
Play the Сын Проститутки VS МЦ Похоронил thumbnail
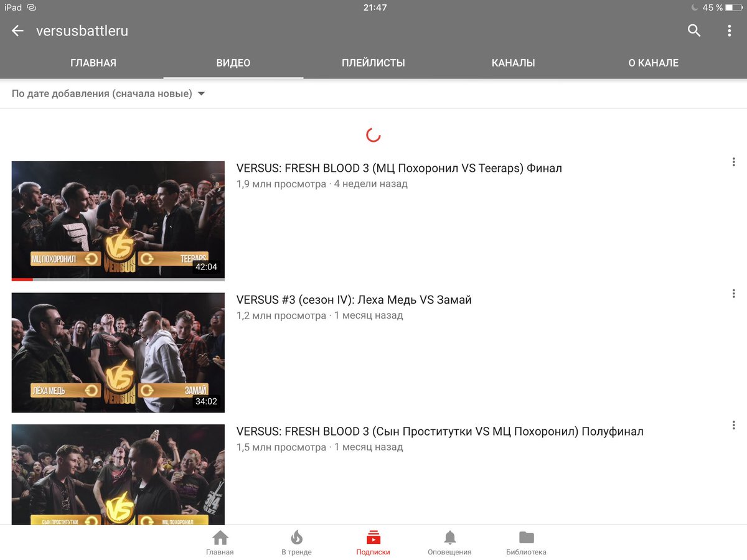click(118, 475)
